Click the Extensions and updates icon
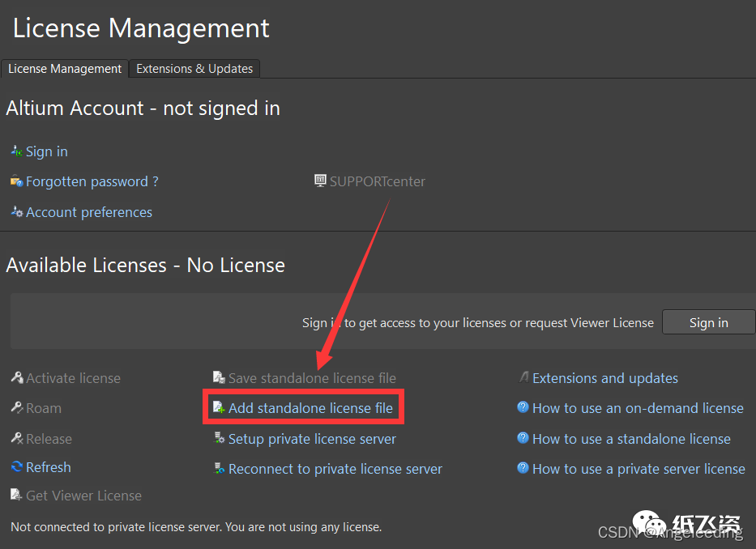Image resolution: width=756 pixels, height=549 pixels. [x=523, y=378]
